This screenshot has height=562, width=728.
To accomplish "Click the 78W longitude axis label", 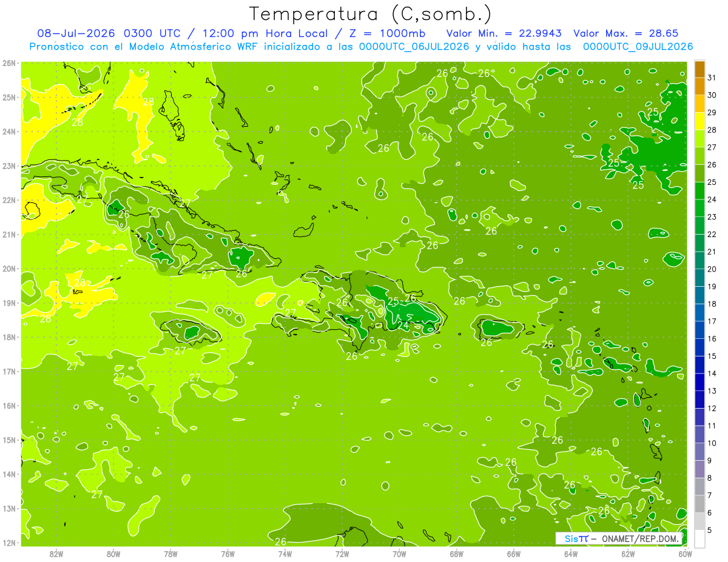I will (170, 554).
